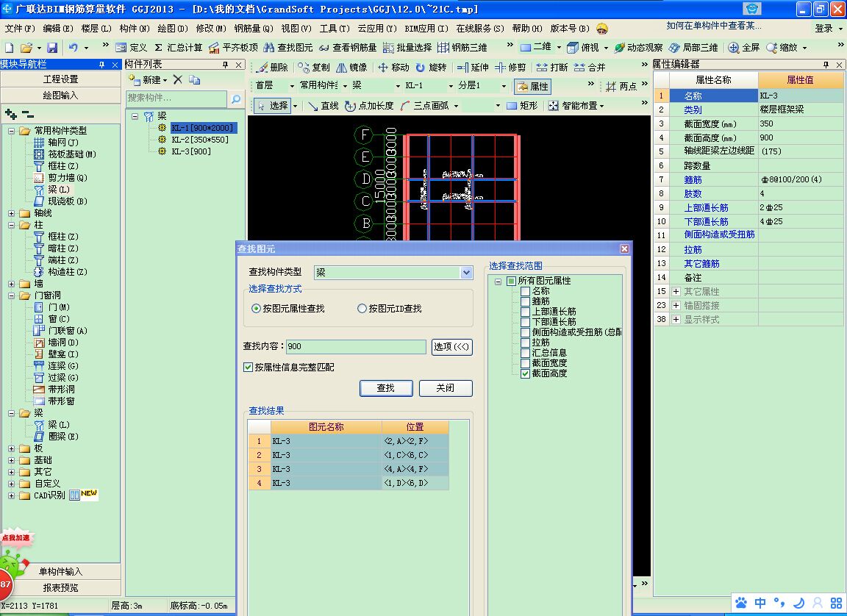Click the delete X icon in 构件列表 toolbar

point(178,80)
